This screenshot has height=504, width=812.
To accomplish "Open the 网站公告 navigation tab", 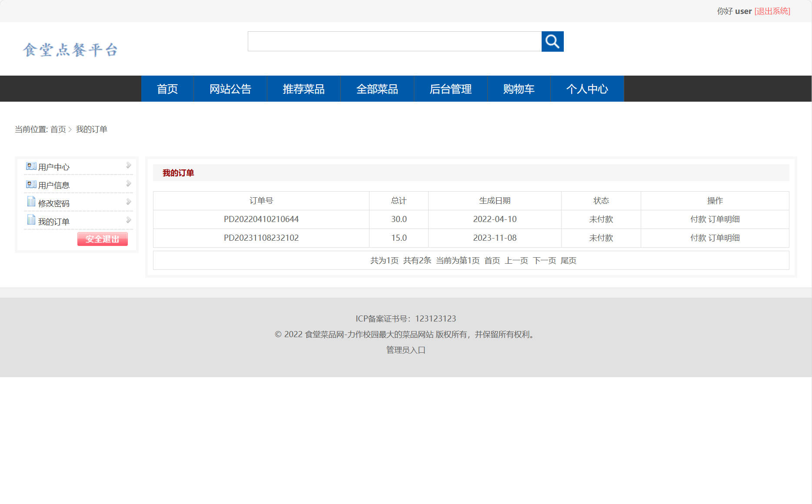I will pyautogui.click(x=230, y=89).
